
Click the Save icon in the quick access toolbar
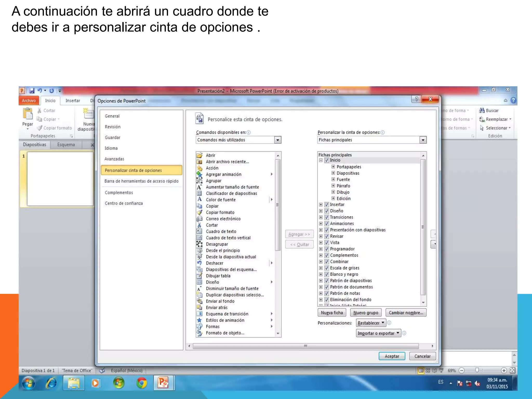tap(32, 91)
